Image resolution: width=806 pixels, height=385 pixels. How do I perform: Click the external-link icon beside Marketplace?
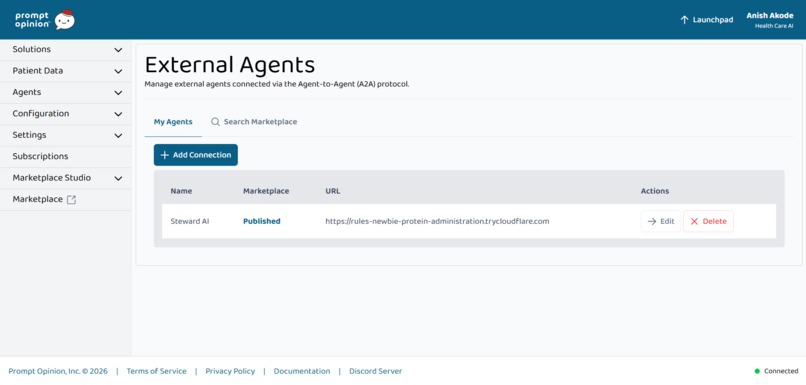click(x=71, y=199)
